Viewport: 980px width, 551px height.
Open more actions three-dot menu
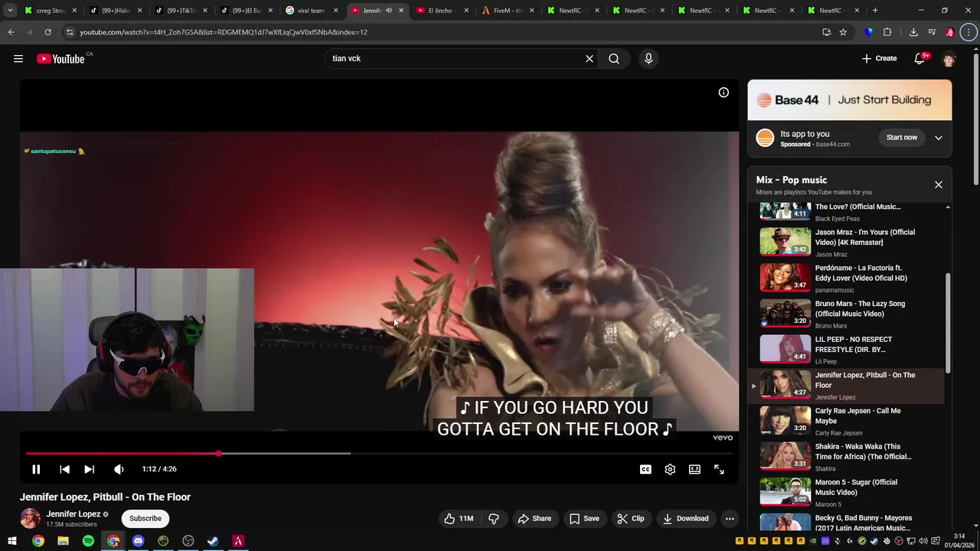click(x=730, y=519)
